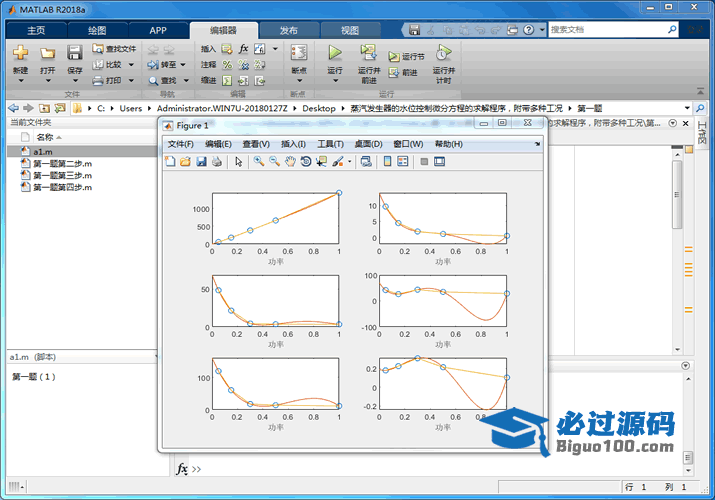Open the Tools (工具) menu in Figure 1
Image resolution: width=715 pixels, height=500 pixels.
coord(330,144)
